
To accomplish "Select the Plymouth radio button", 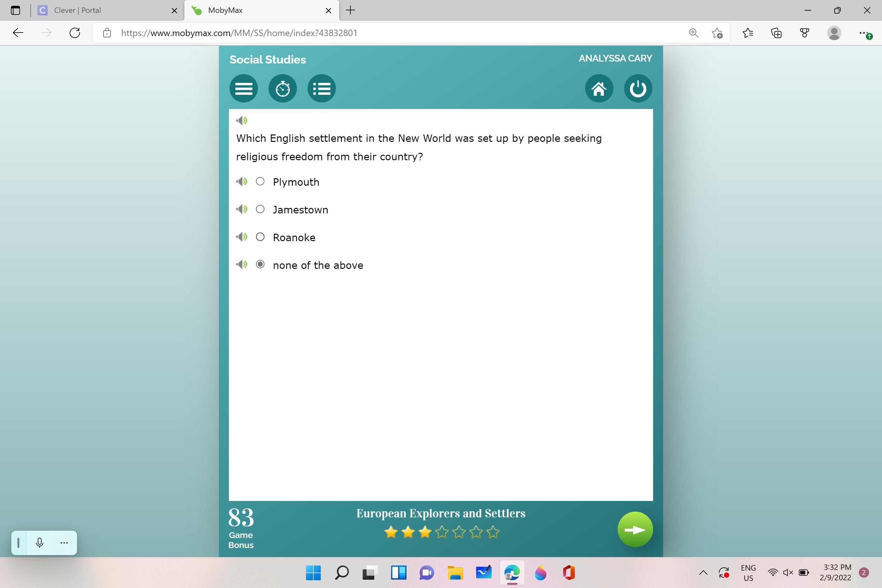I will tap(260, 181).
